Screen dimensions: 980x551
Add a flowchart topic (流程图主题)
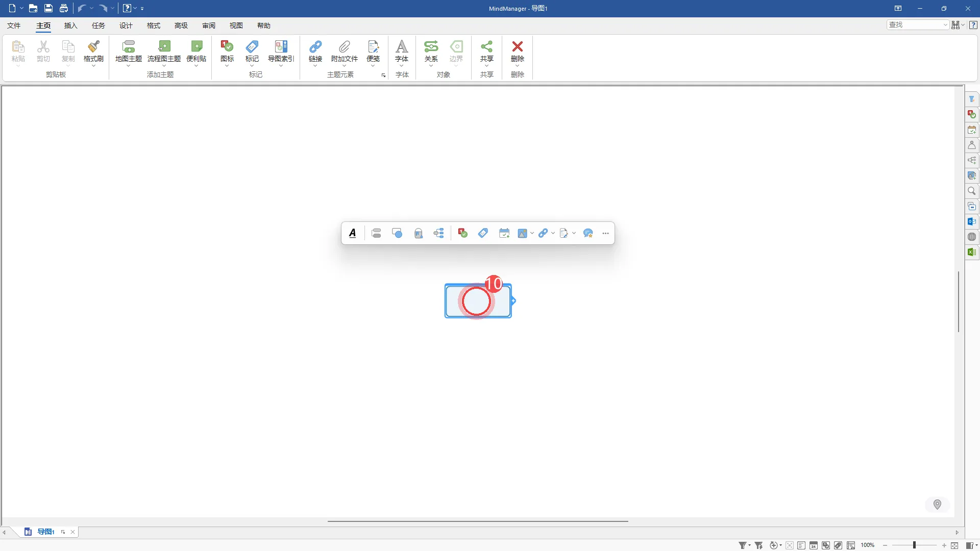point(164,52)
